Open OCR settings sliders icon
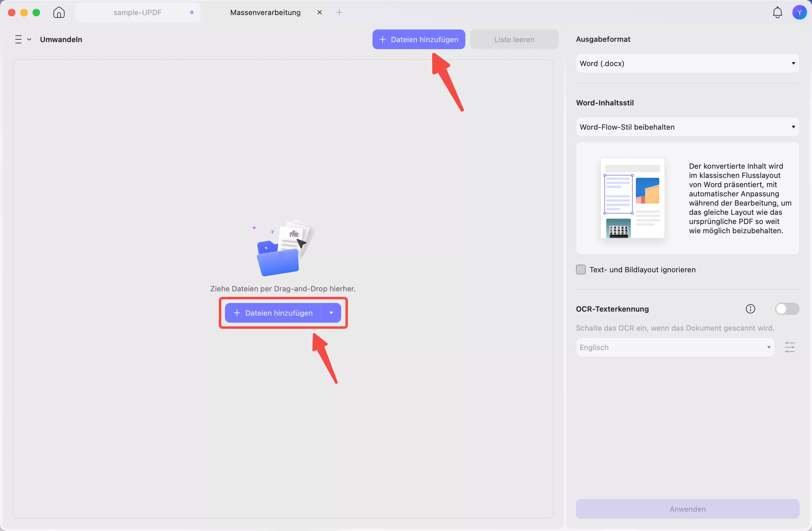 [790, 348]
